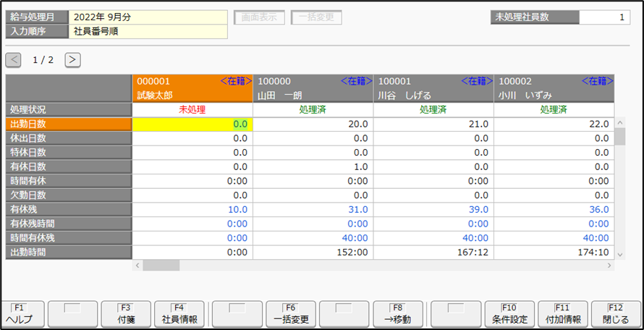Select the highlighted 出勤日数 cell for 試験太郎
Image resolution: width=644 pixels, height=330 pixels.
(192, 124)
